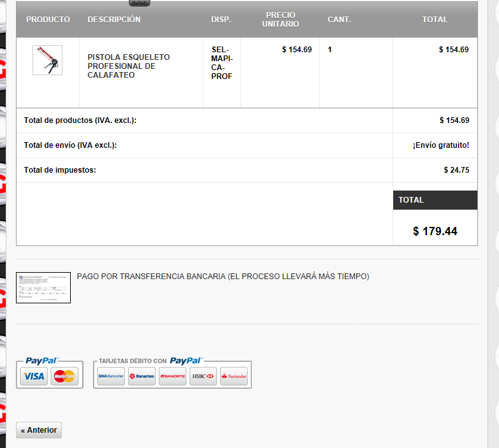Select the PayPal Visa card icon

(34, 376)
